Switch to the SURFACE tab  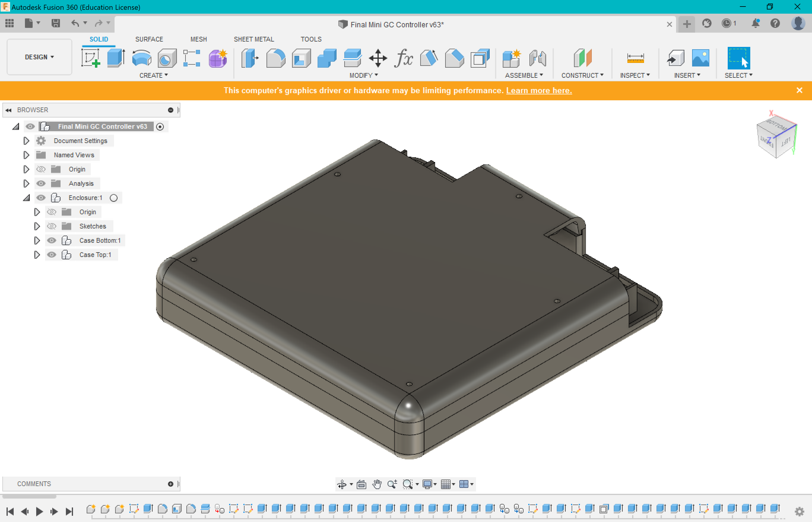149,39
